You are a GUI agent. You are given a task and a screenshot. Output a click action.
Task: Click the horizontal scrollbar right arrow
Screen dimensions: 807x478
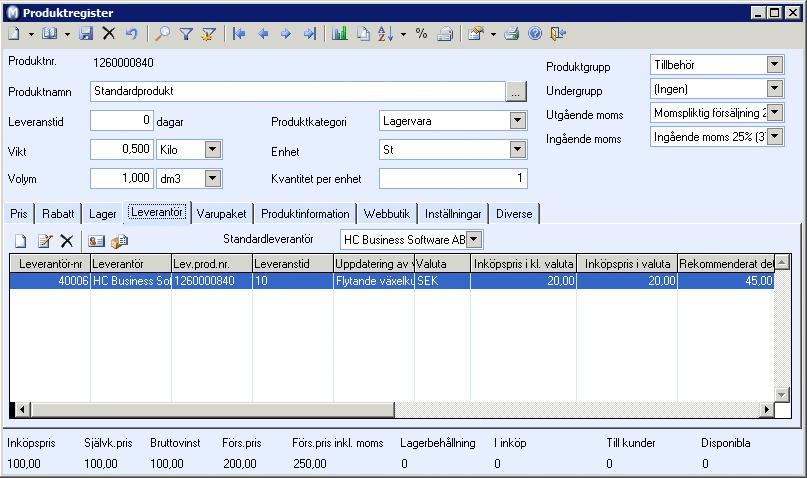[x=767, y=410]
